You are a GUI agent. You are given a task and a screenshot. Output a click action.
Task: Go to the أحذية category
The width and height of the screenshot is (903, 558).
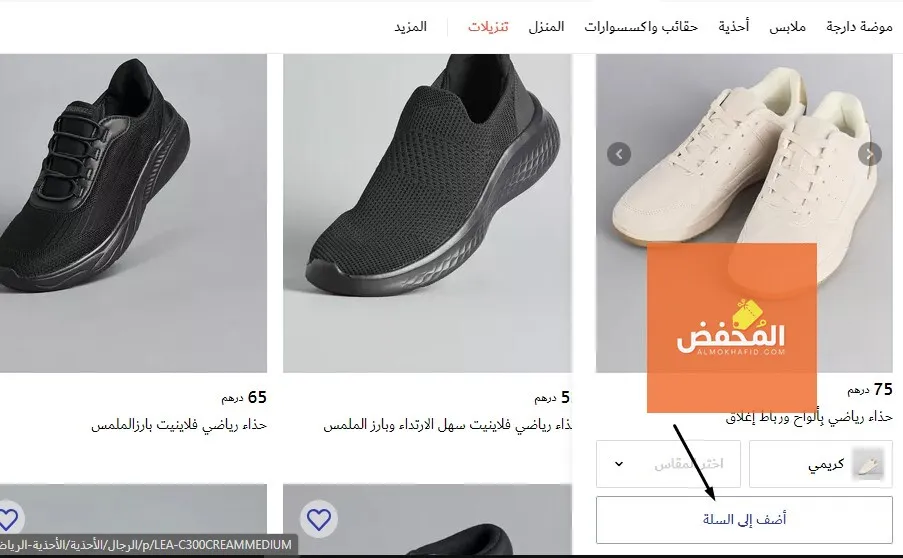[734, 26]
